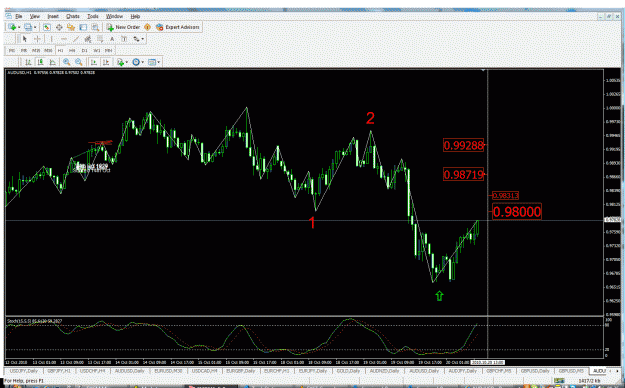
Task: Open the File menu
Action: [19, 16]
